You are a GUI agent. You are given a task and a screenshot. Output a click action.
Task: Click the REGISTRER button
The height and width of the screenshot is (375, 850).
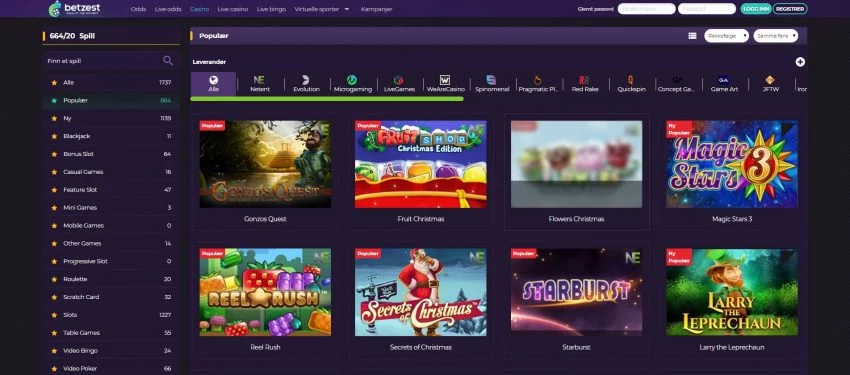(790, 9)
